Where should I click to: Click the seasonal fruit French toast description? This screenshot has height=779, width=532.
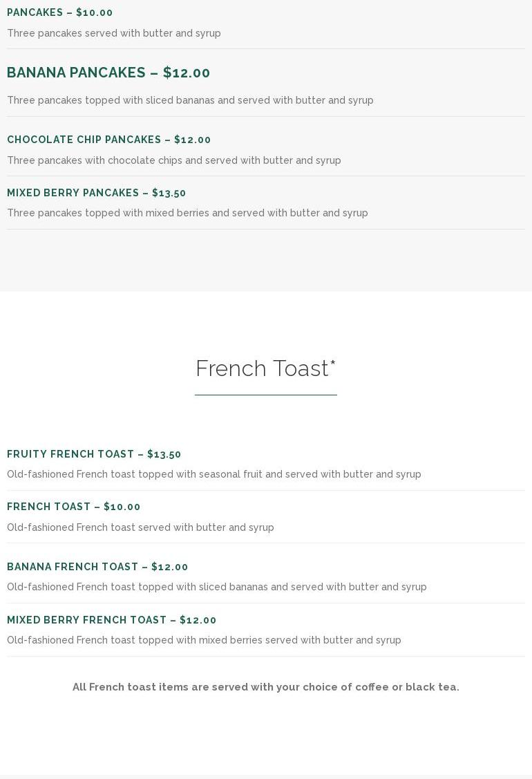214,474
